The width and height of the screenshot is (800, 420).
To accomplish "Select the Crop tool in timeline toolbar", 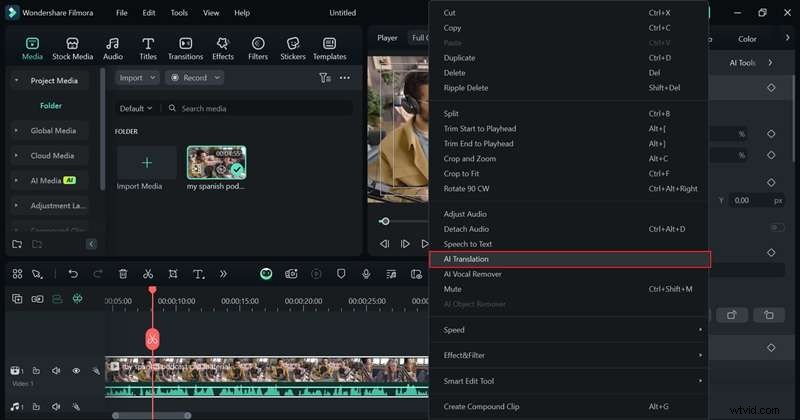I will pyautogui.click(x=173, y=273).
